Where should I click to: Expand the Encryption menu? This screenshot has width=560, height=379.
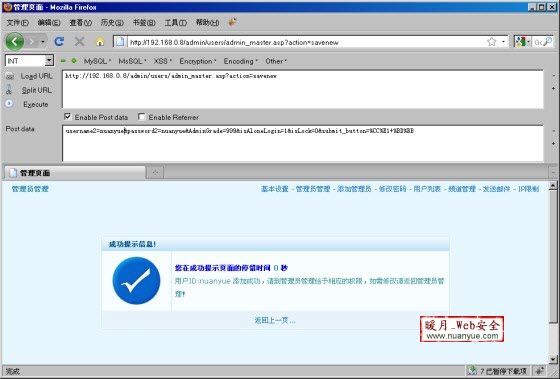pos(198,61)
